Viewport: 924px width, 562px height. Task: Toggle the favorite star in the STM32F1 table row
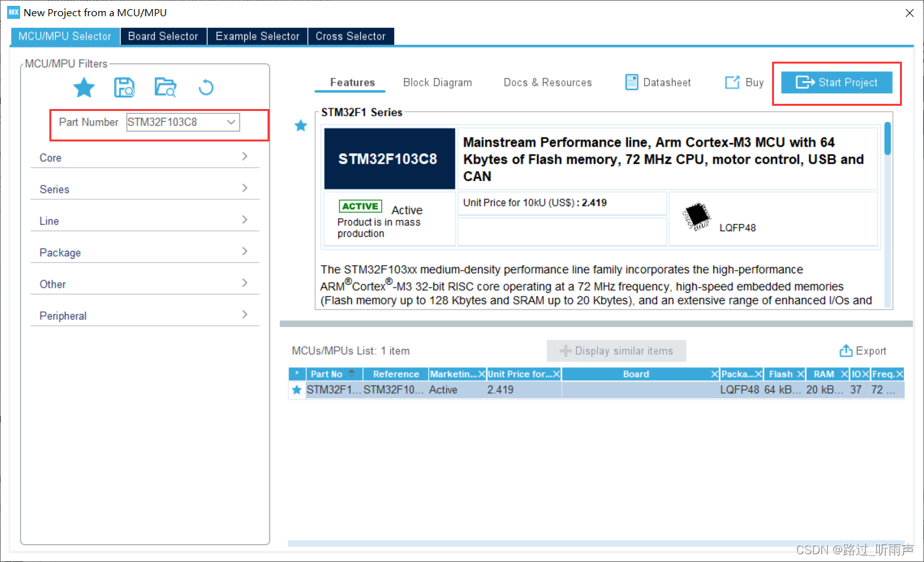pos(297,390)
